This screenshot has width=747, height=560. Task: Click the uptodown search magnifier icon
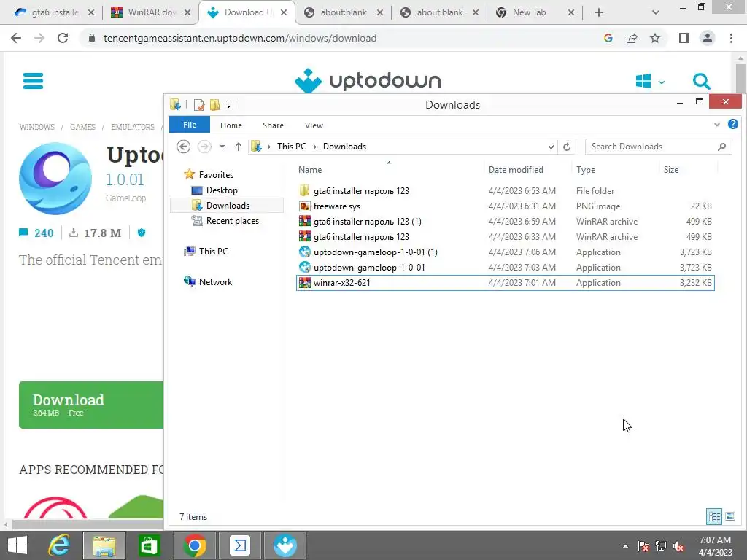[701, 81]
